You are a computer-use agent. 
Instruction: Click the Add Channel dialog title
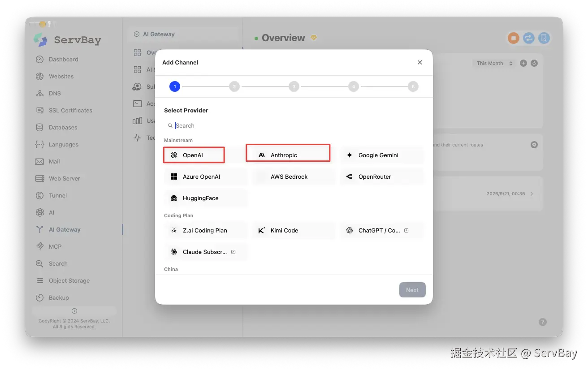click(180, 62)
